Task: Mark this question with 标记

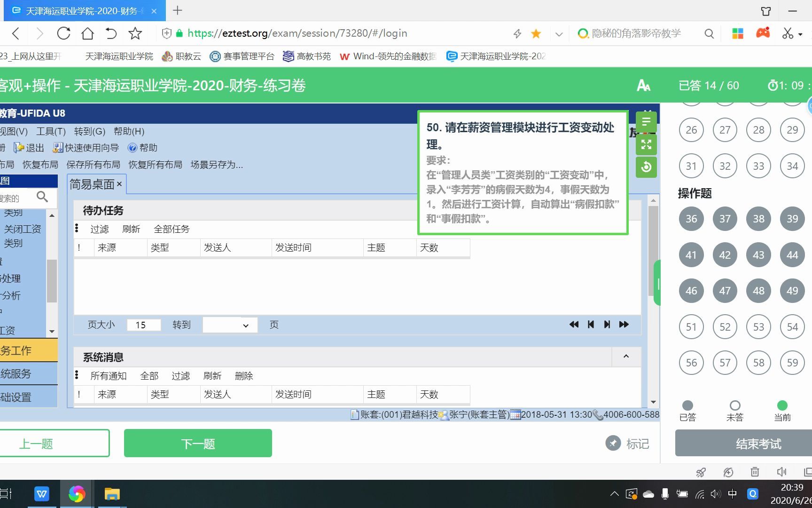Action: (x=627, y=443)
